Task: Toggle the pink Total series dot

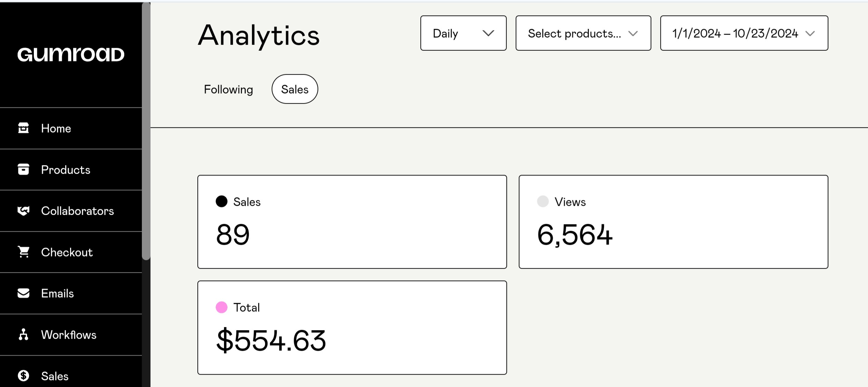Action: 222,307
